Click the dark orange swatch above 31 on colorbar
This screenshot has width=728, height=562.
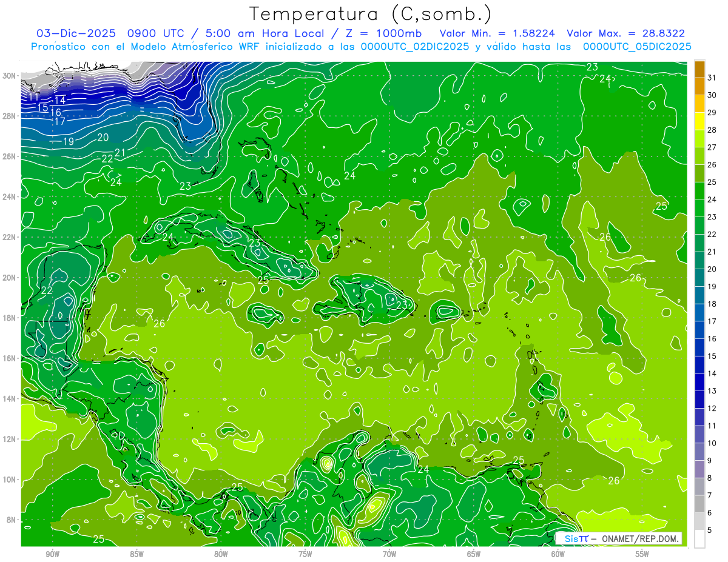coord(700,69)
